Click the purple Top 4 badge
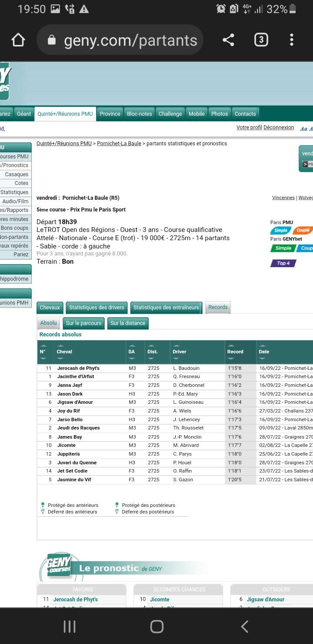 [x=283, y=263]
